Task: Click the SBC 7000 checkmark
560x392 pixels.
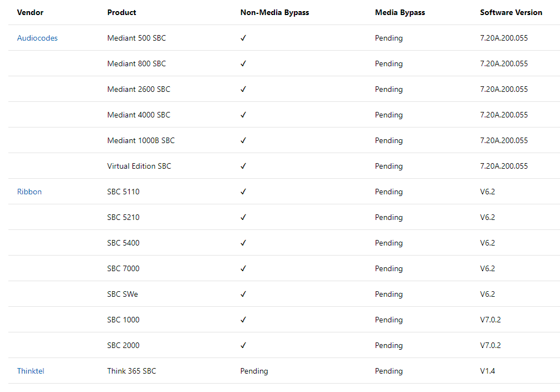Action: coord(243,269)
